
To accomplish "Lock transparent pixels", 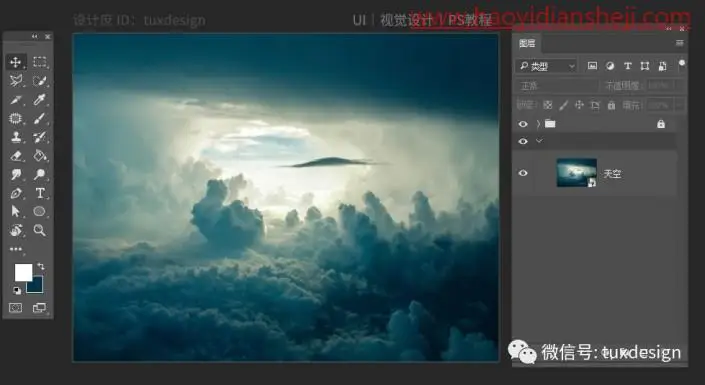I will tap(548, 105).
